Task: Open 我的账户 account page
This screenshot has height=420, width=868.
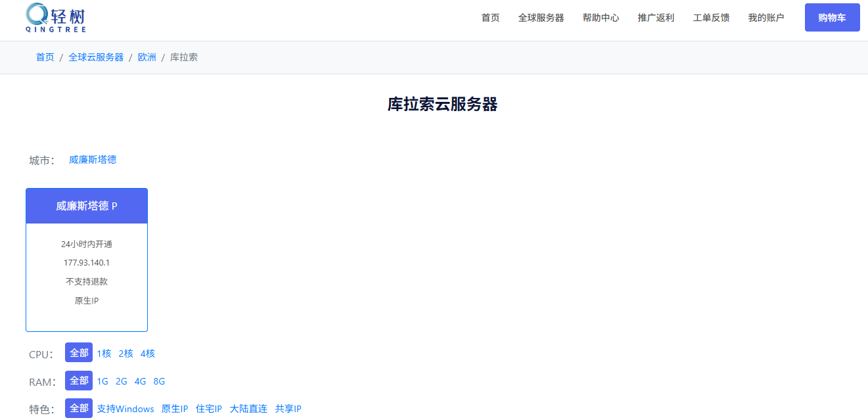Action: coord(765,18)
